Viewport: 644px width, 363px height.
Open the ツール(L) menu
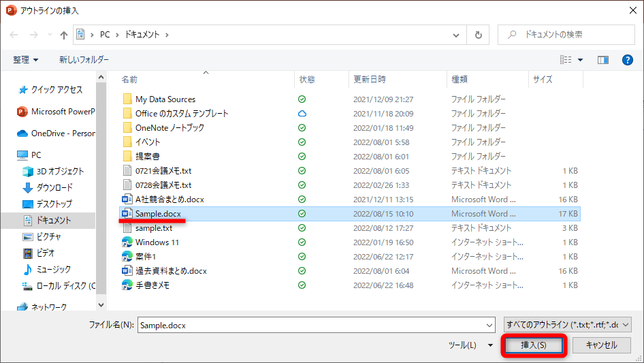[470, 345]
